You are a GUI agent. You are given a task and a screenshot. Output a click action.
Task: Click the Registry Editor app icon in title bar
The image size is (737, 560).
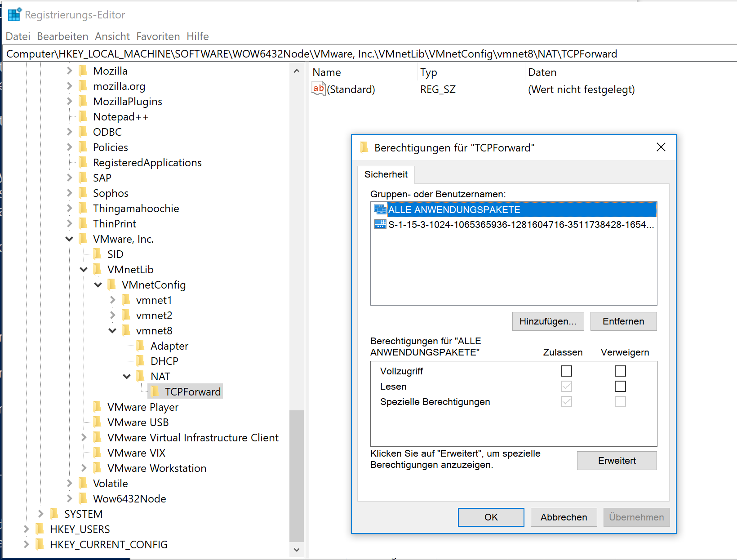[x=14, y=14]
